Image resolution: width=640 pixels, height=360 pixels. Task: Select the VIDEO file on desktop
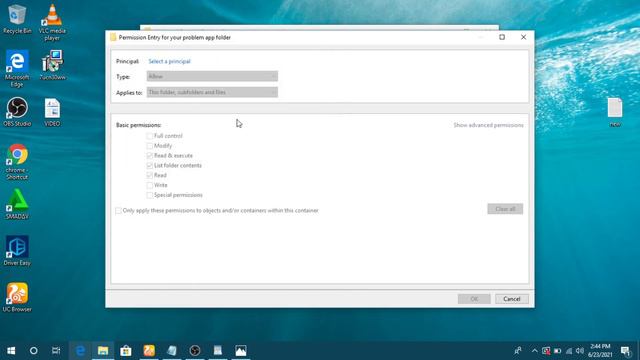click(x=52, y=111)
